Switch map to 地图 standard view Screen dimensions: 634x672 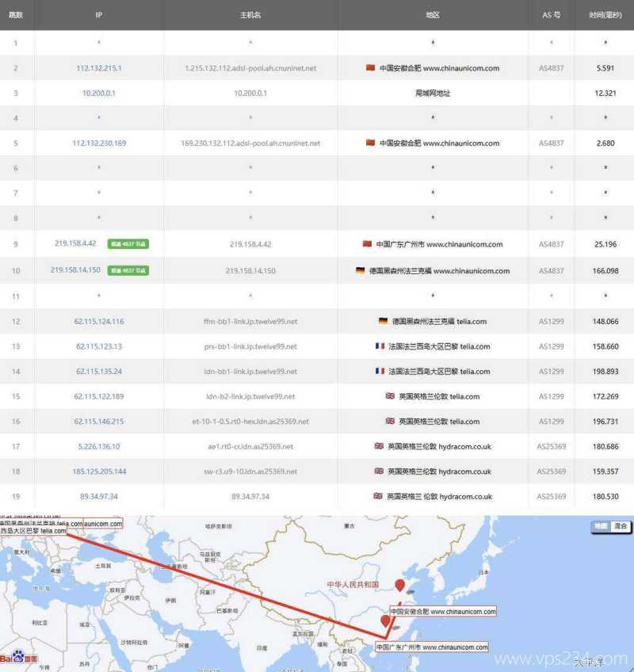point(602,526)
